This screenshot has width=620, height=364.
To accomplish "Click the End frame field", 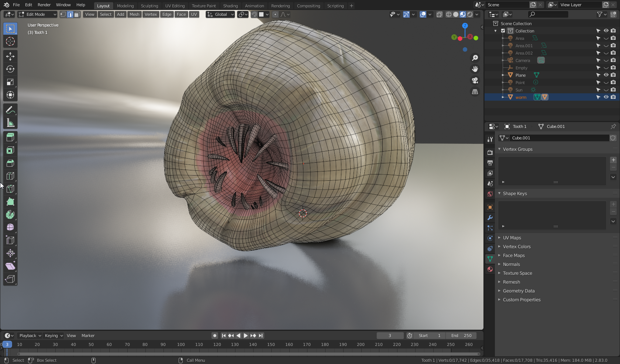I will [461, 336].
